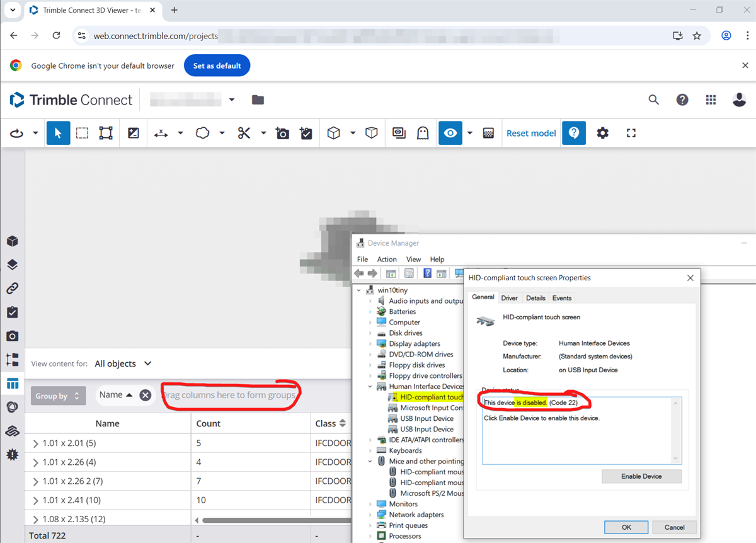
Task: Toggle fullscreen mode in the viewer toolbar
Action: click(x=631, y=133)
